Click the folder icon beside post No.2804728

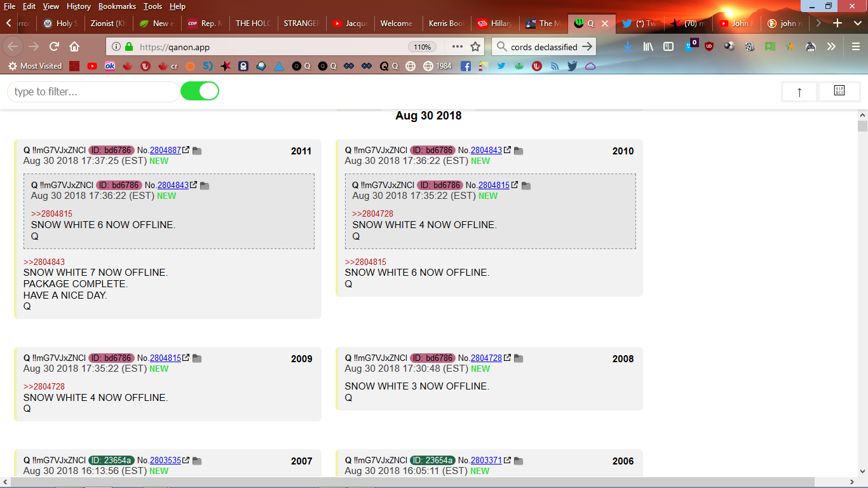[x=519, y=359]
